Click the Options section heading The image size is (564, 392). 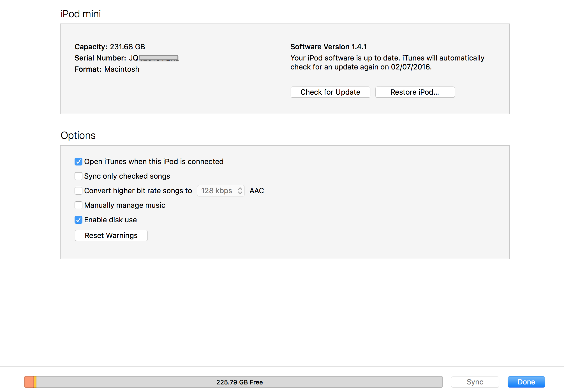point(78,135)
